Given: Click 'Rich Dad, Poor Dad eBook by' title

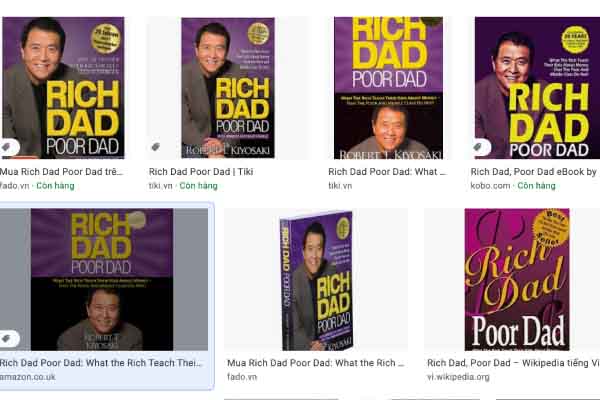Looking at the screenshot, I should click(x=534, y=172).
